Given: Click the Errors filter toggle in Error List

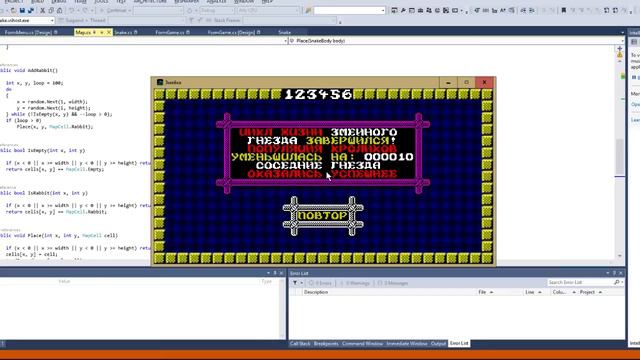Looking at the screenshot, I should click(320, 283).
